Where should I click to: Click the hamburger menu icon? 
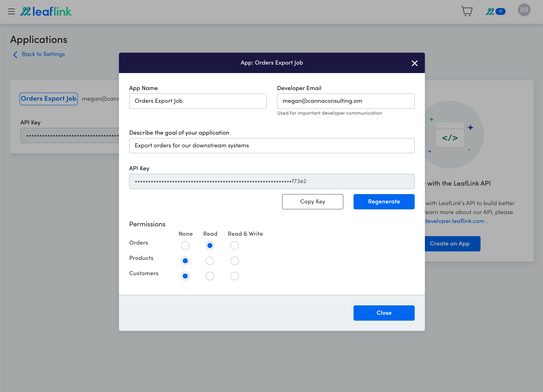coord(12,11)
